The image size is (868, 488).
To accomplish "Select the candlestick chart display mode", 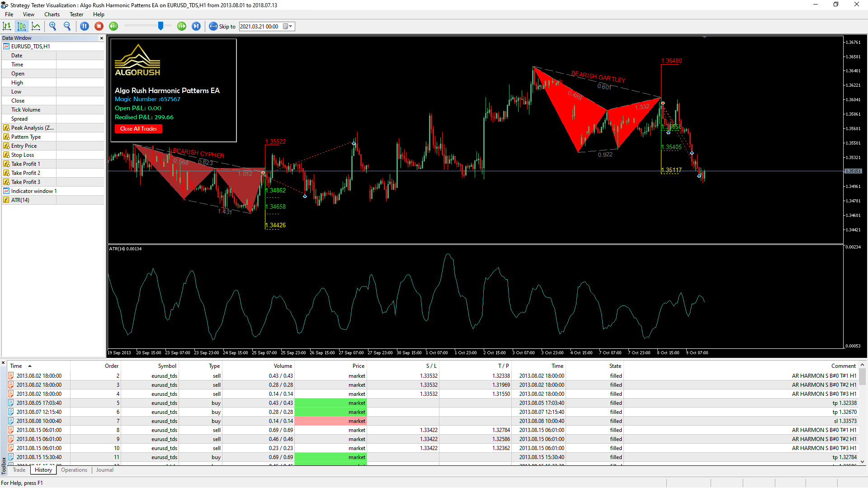I will 22,26.
